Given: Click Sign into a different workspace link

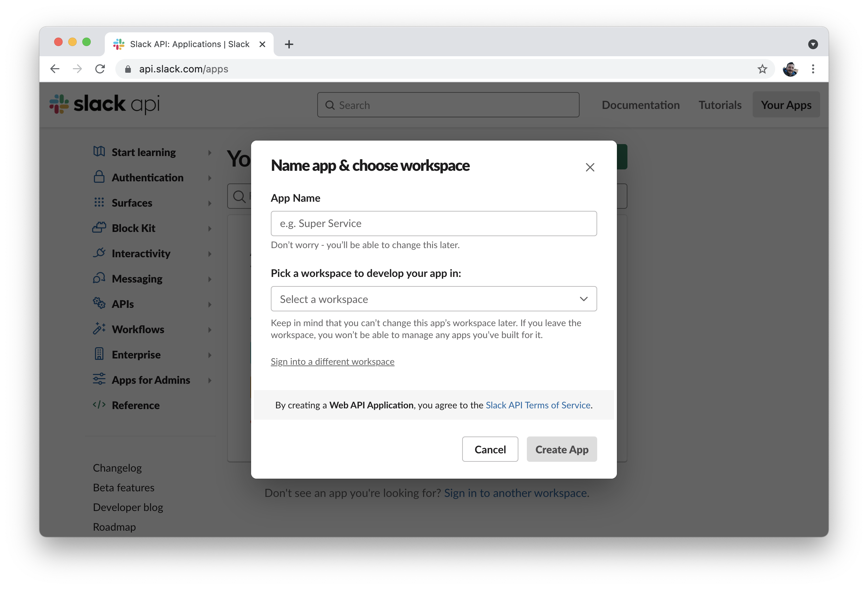Looking at the screenshot, I should point(332,362).
